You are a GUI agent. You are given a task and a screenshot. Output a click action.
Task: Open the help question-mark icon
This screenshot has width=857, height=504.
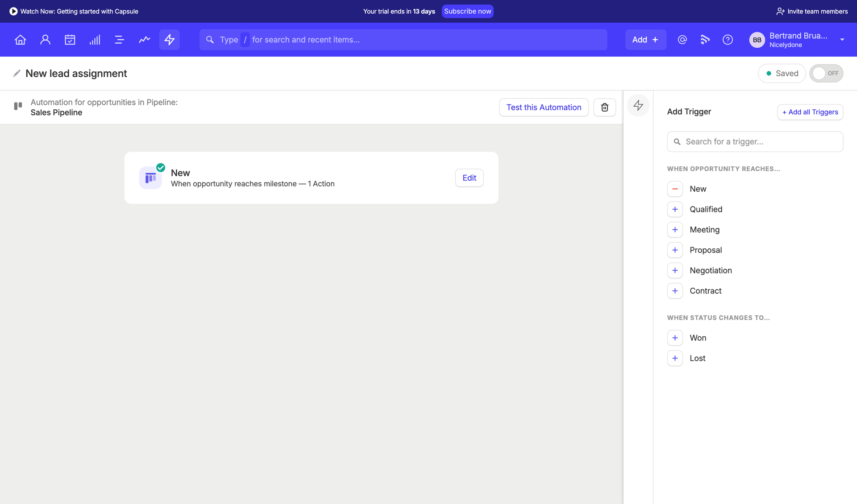728,40
